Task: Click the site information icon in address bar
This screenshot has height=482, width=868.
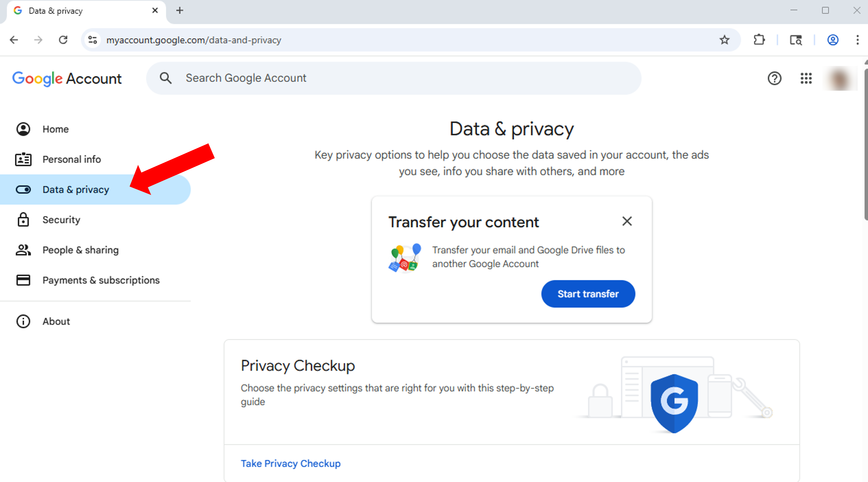Action: click(93, 40)
